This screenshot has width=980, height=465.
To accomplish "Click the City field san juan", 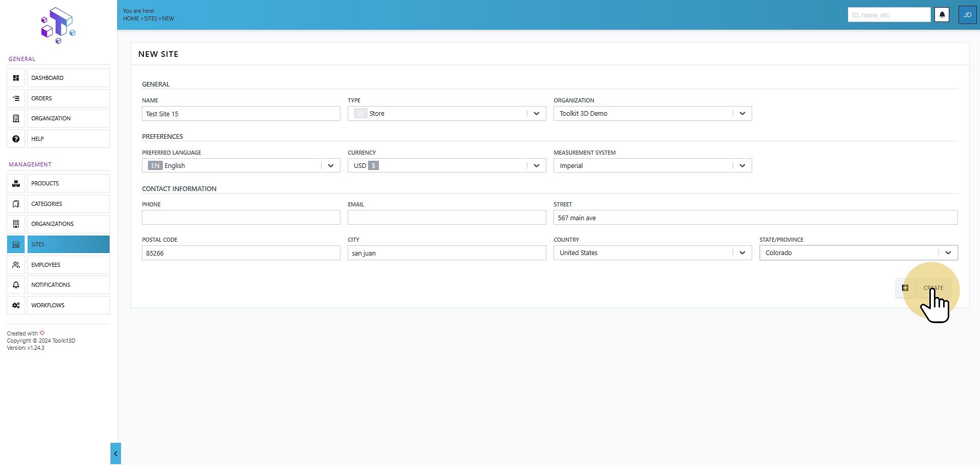I will (447, 253).
